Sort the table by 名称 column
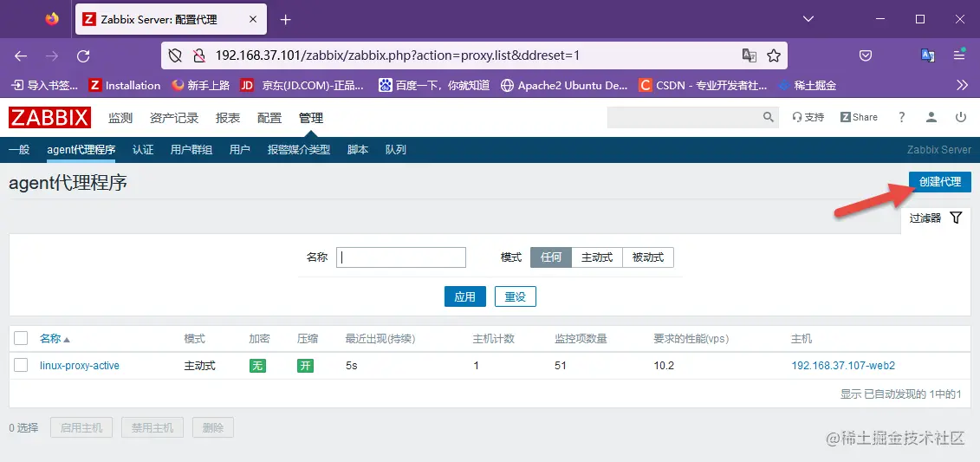Image resolution: width=980 pixels, height=462 pixels. click(x=55, y=339)
